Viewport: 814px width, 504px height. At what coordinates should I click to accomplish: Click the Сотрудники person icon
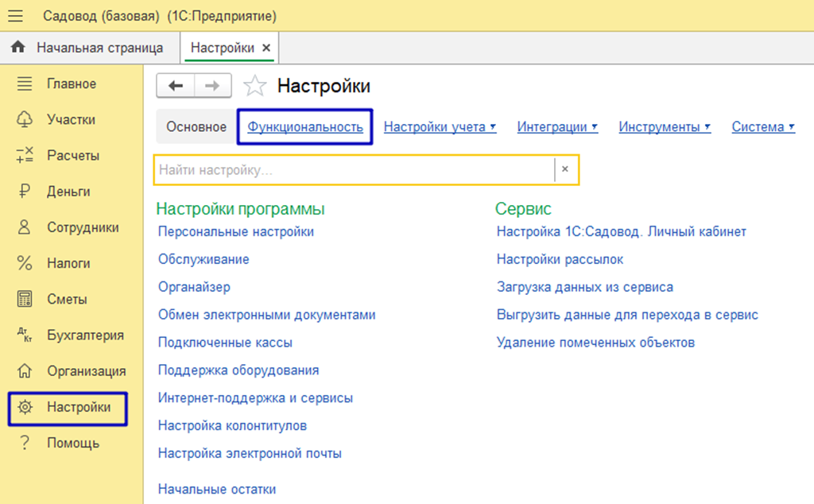coord(25,227)
